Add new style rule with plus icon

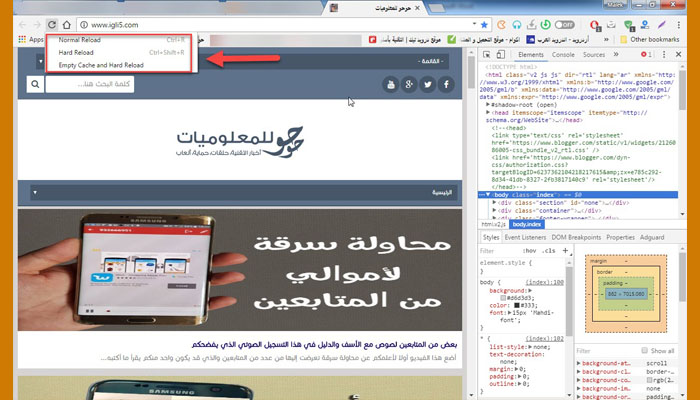point(565,250)
